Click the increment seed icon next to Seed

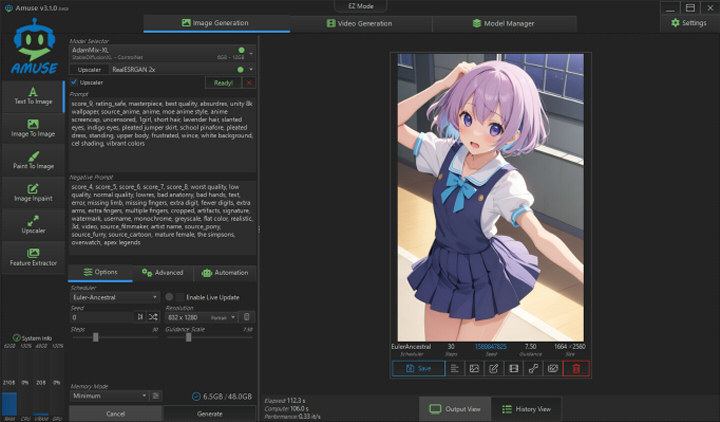140,317
